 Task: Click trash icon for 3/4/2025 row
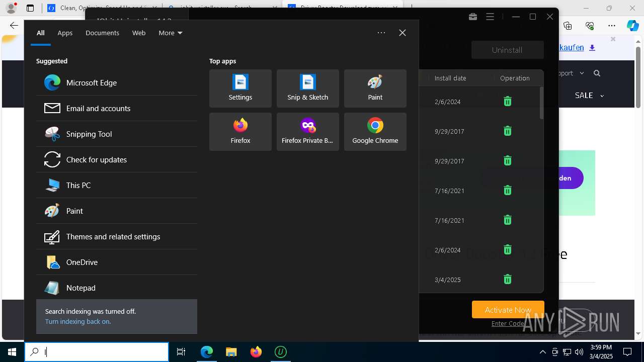(x=508, y=280)
